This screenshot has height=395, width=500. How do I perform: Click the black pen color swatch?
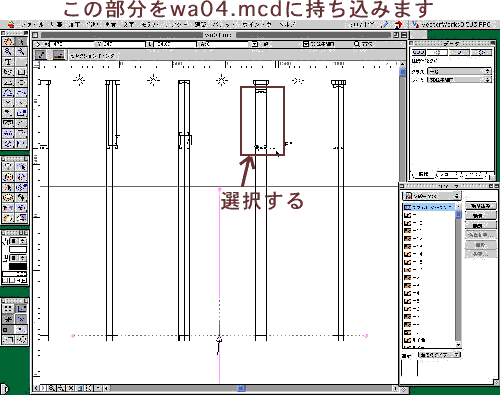[18, 266]
